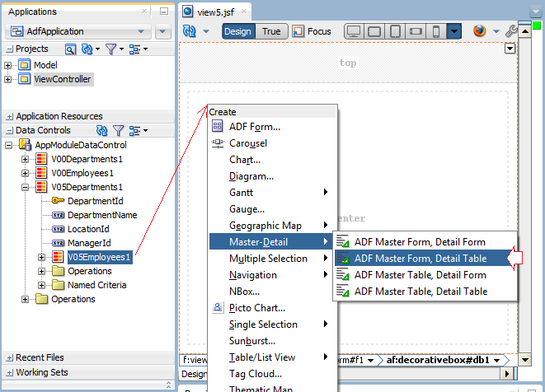Expand the V05Employees1 node
The image size is (545, 392).
41,257
